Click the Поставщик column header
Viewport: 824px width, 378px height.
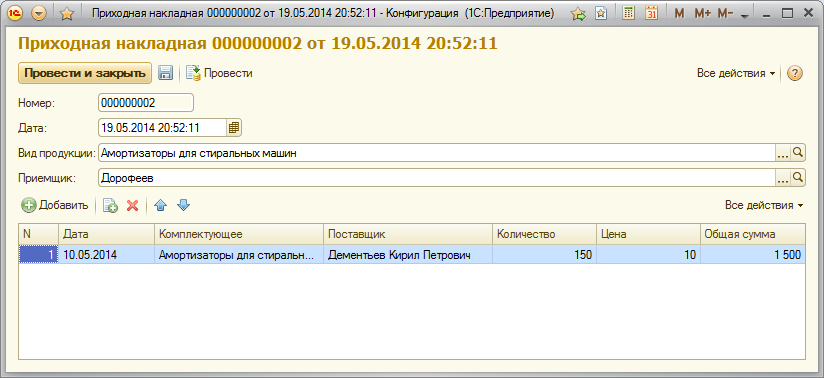click(x=408, y=234)
